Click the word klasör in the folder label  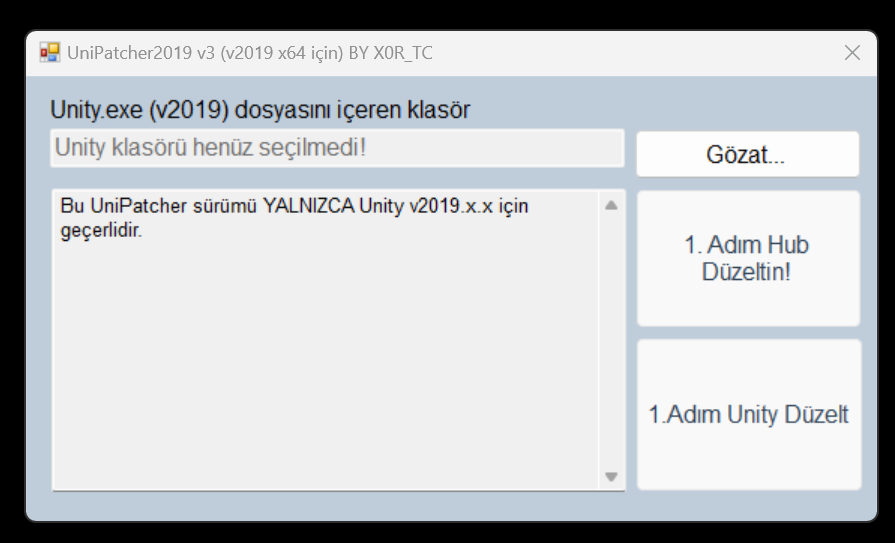click(437, 109)
